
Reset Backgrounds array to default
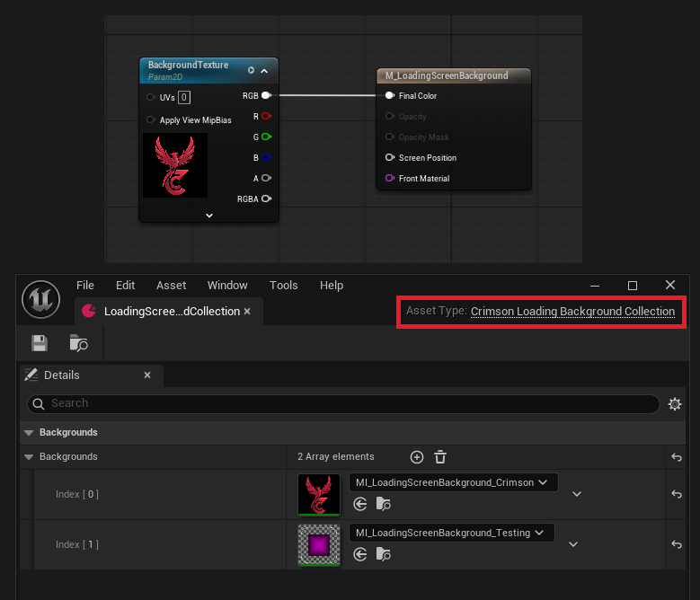point(677,457)
